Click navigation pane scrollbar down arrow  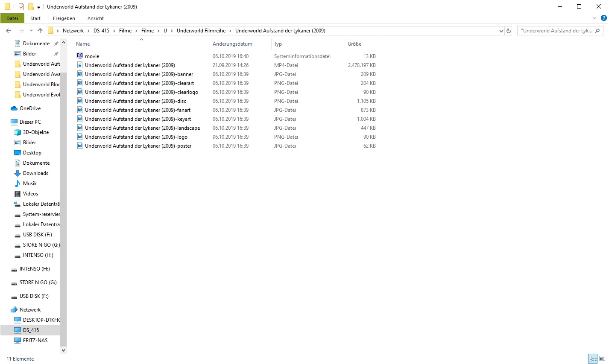point(64,350)
